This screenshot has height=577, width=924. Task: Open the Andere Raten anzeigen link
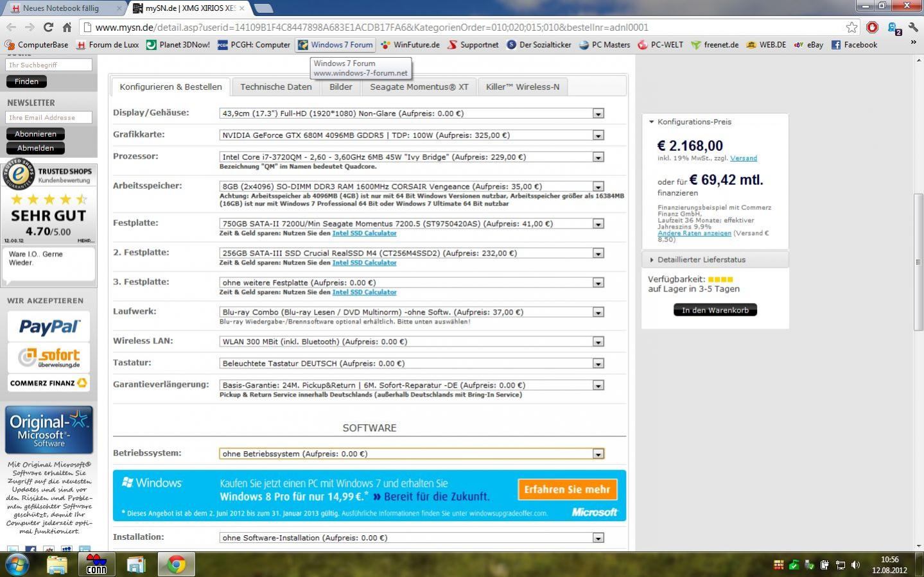(694, 233)
